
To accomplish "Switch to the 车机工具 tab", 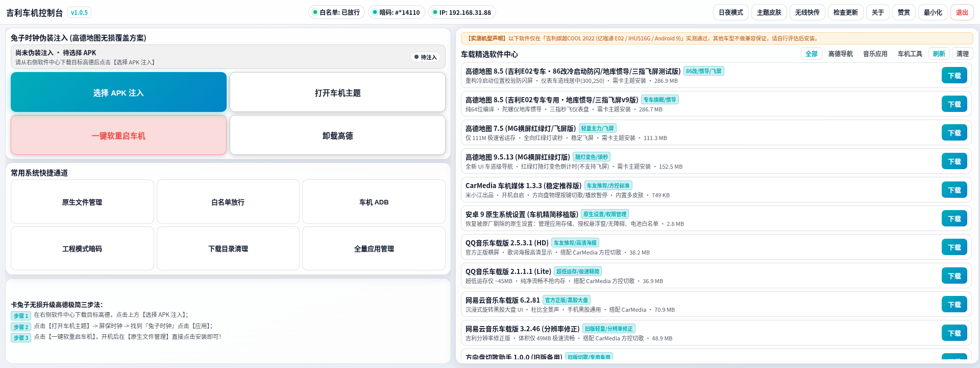I will click(x=910, y=54).
